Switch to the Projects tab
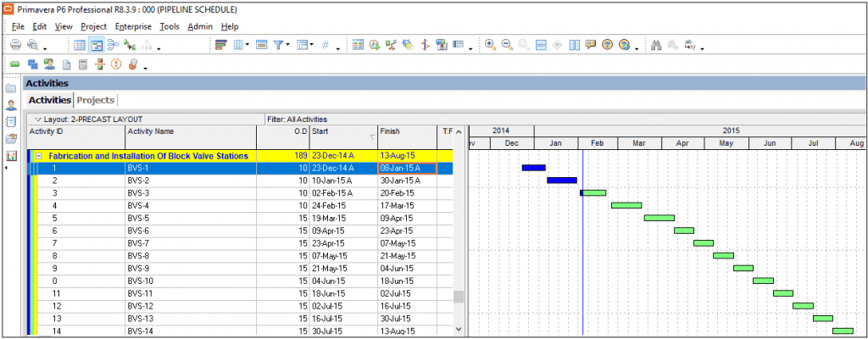Image resolution: width=868 pixels, height=339 pixels. [x=96, y=100]
